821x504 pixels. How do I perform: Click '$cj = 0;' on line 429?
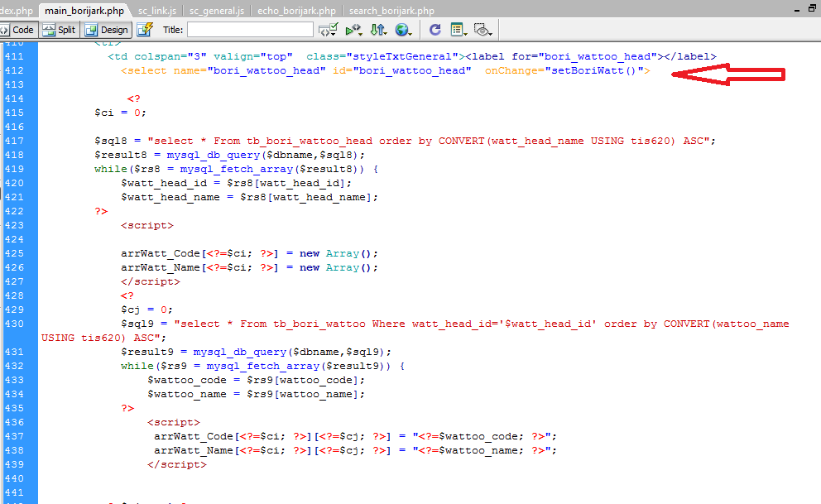click(146, 310)
